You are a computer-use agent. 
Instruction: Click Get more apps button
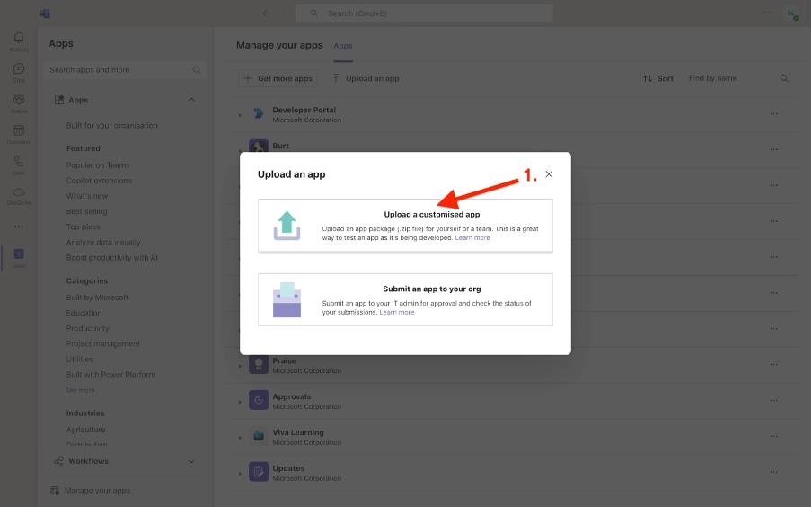(278, 78)
